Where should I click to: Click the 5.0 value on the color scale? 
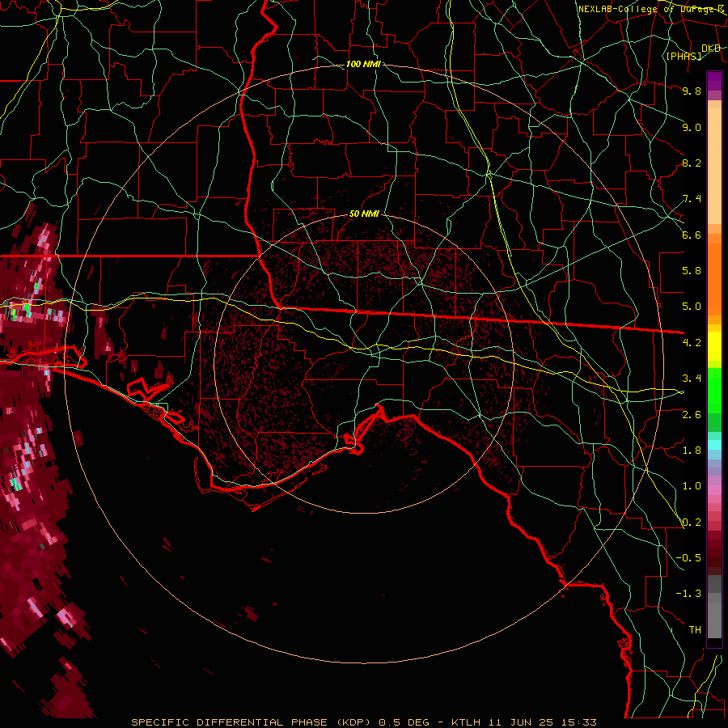coord(692,307)
